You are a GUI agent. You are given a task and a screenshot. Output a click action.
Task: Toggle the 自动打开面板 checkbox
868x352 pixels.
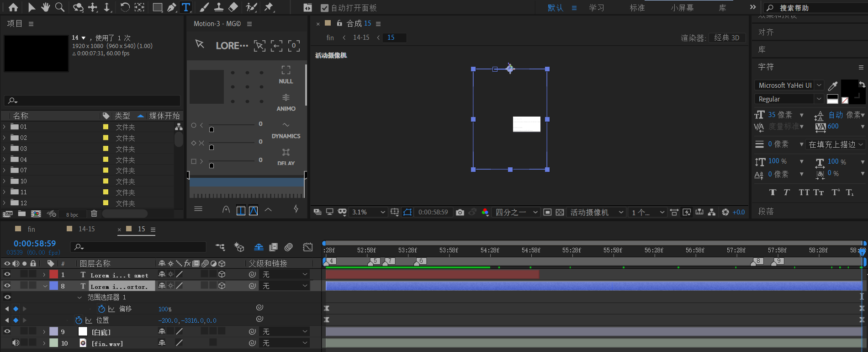(325, 8)
